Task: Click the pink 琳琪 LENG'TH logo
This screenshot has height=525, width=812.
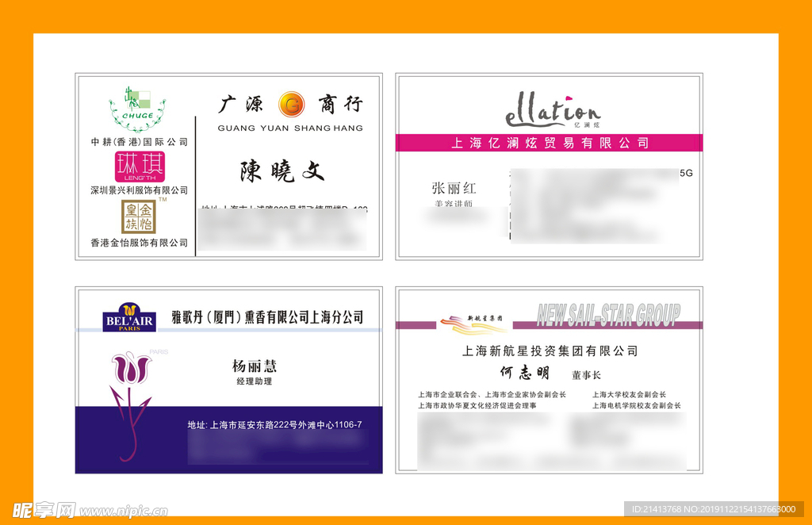Action: tap(140, 167)
